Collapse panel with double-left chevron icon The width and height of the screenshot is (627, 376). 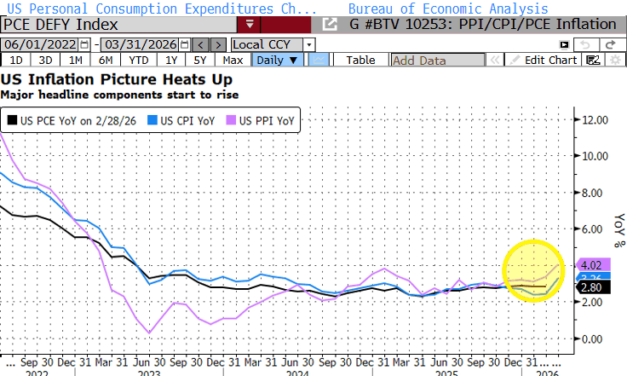pyautogui.click(x=495, y=60)
